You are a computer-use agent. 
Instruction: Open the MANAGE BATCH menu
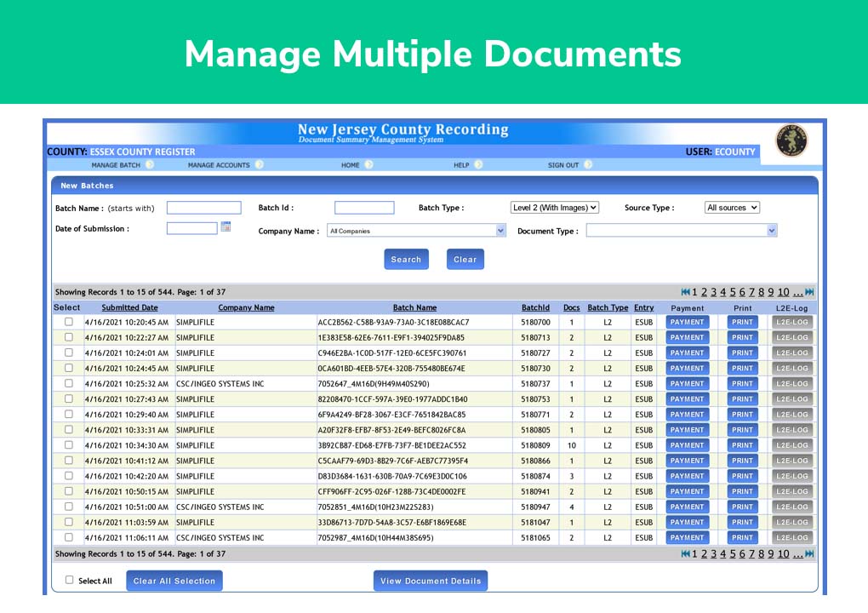pyautogui.click(x=116, y=165)
